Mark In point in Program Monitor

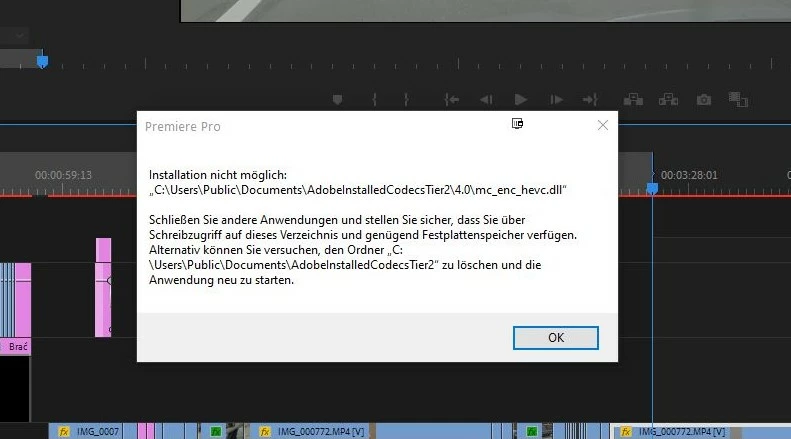[x=374, y=100]
